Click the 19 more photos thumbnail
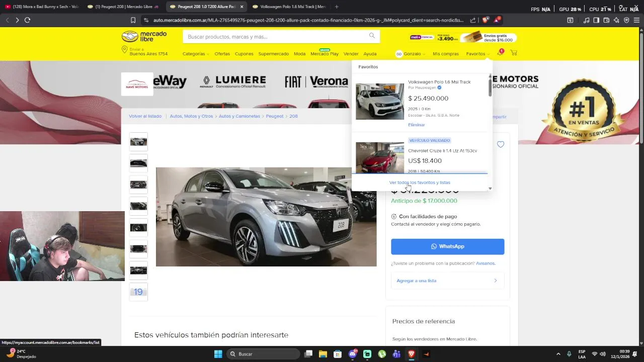Image resolution: width=644 pixels, height=362 pixels. [x=138, y=292]
